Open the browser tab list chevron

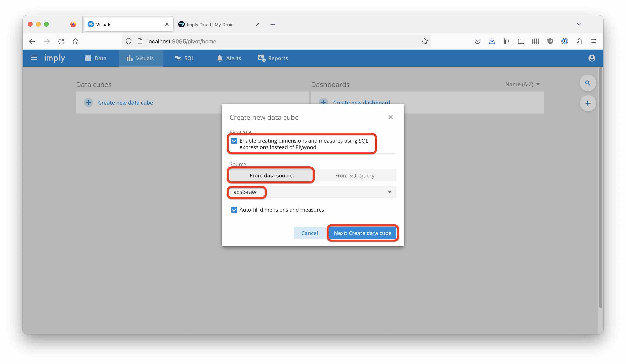click(x=579, y=24)
